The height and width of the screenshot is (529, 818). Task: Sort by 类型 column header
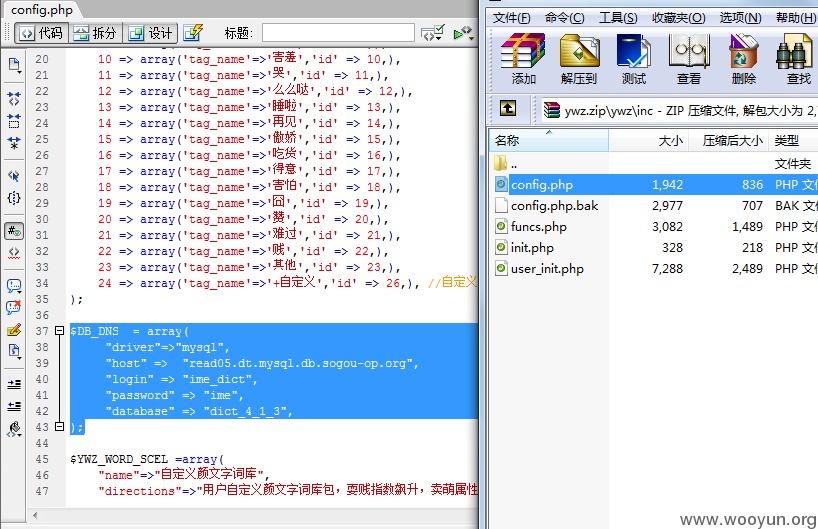(x=793, y=140)
